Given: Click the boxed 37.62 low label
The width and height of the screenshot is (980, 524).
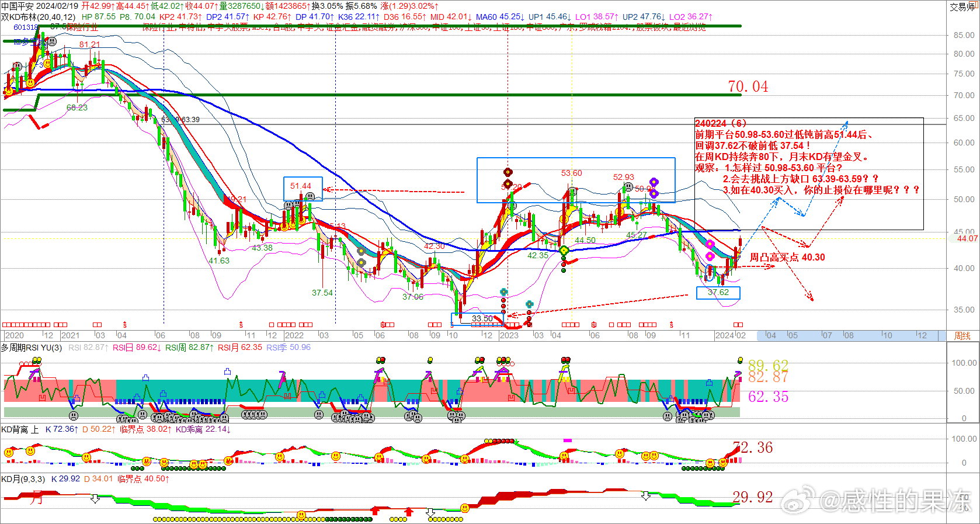Looking at the screenshot, I should (718, 293).
